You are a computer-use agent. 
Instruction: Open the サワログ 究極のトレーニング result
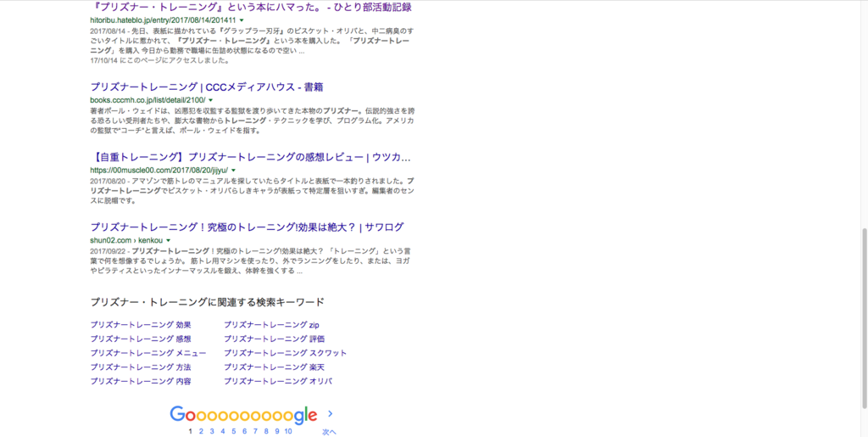[247, 227]
